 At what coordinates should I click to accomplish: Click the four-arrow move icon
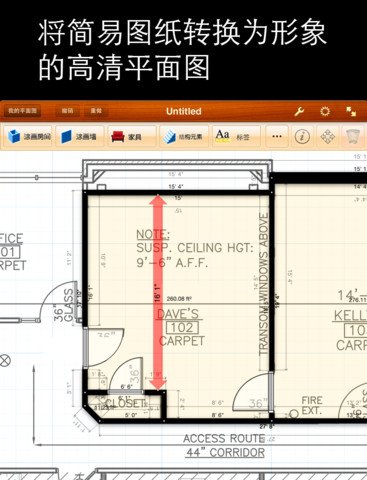[x=328, y=136]
